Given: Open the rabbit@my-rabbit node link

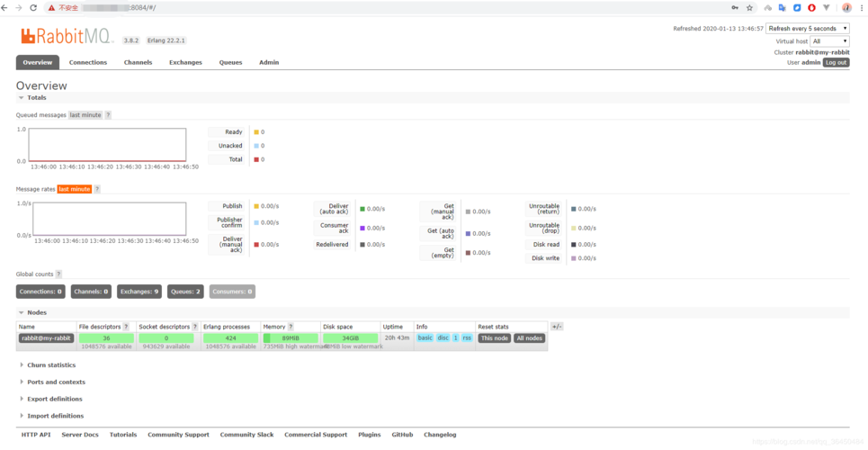Looking at the screenshot, I should [46, 338].
